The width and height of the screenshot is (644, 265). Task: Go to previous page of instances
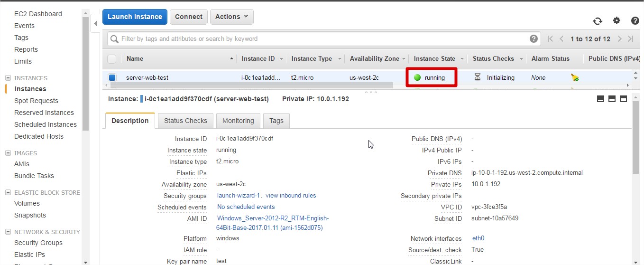click(x=561, y=39)
